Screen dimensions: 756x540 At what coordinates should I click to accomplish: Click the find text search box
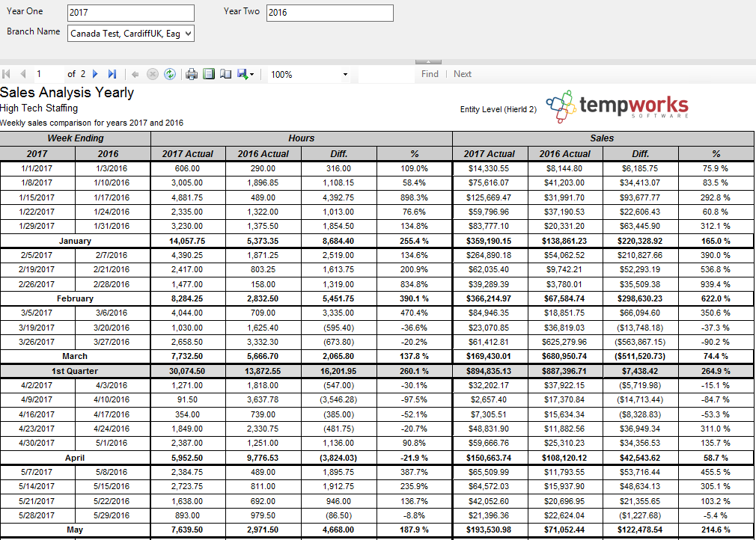(x=386, y=75)
